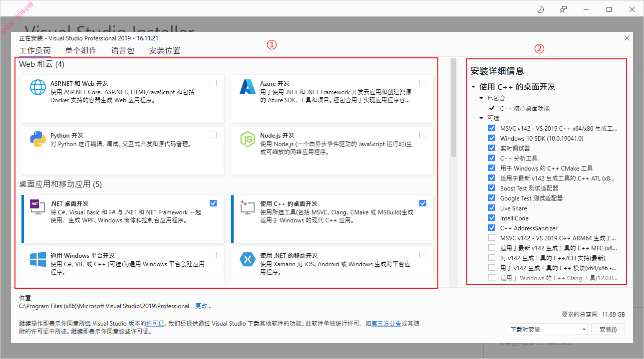This screenshot has height=359, width=644.
Task: Click the Web 和云 (4) section heading
Action: coord(41,64)
